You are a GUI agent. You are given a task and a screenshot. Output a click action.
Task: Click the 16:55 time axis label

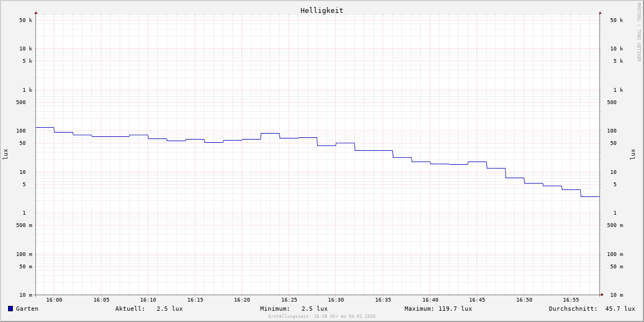tap(571, 300)
